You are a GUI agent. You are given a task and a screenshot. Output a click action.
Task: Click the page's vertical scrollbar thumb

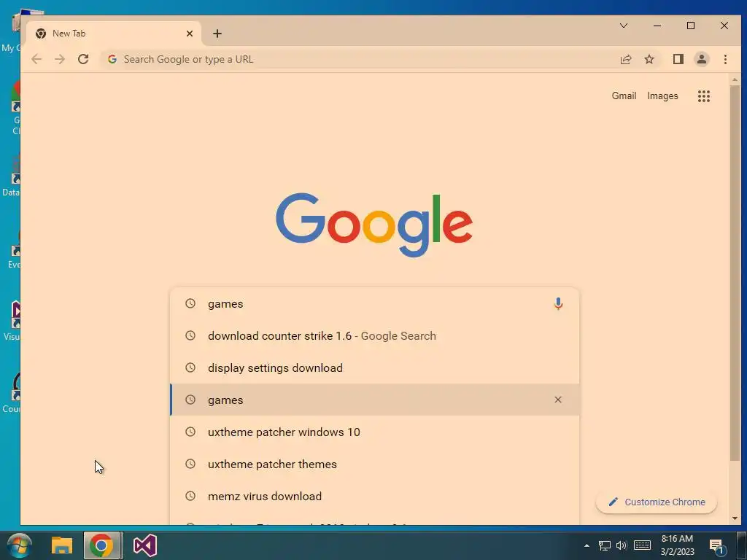pyautogui.click(x=735, y=273)
